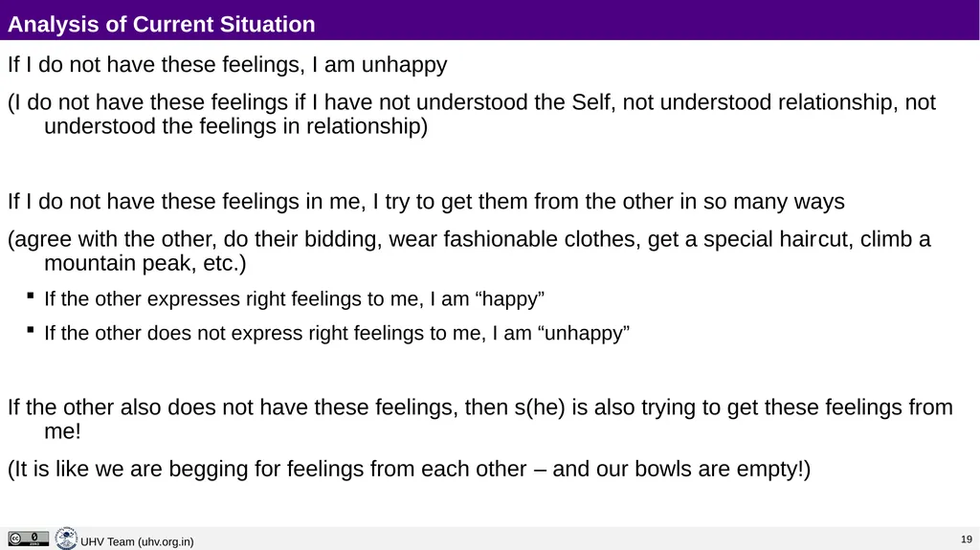Click the word 'me!' on its own line
The image size is (980, 550).
coord(62,432)
